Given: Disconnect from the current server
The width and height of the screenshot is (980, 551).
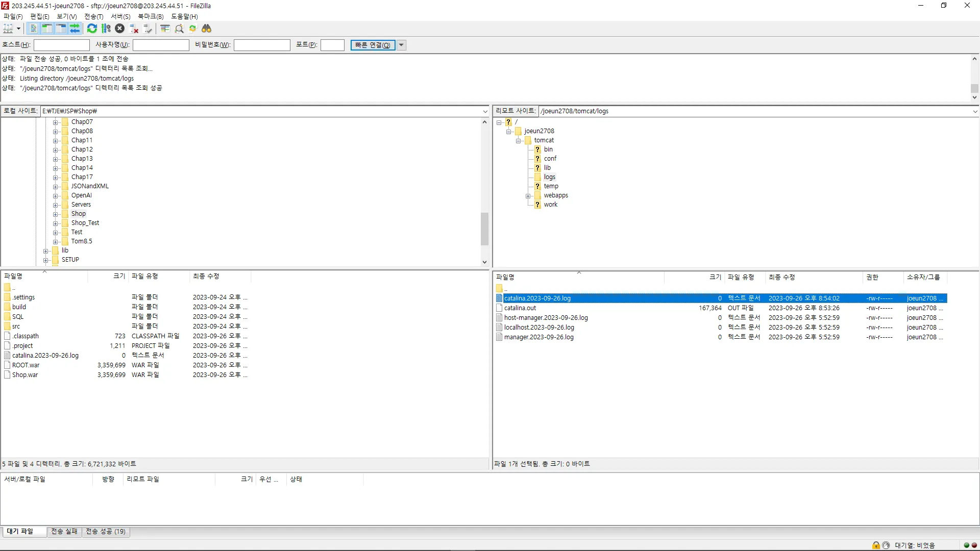Looking at the screenshot, I should (134, 29).
